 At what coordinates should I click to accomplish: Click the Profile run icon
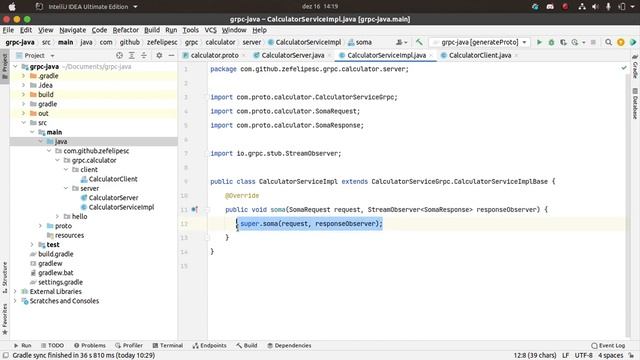point(575,42)
